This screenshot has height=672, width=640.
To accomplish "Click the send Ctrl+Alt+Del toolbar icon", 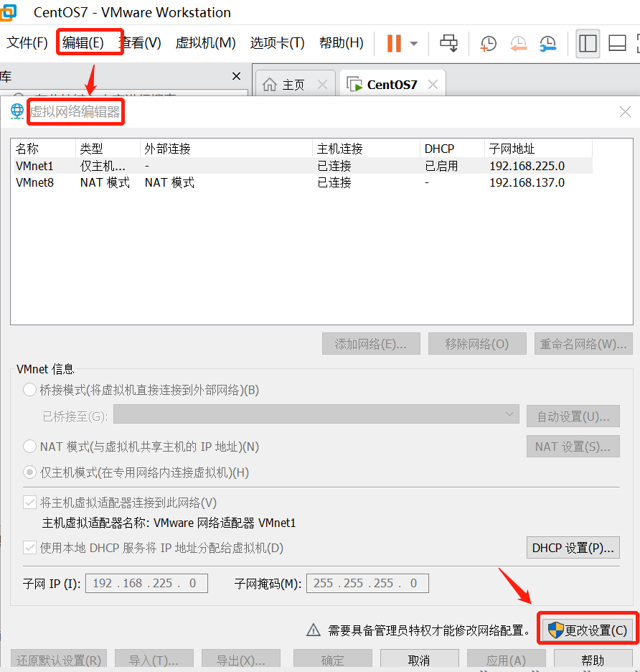I will [x=448, y=43].
